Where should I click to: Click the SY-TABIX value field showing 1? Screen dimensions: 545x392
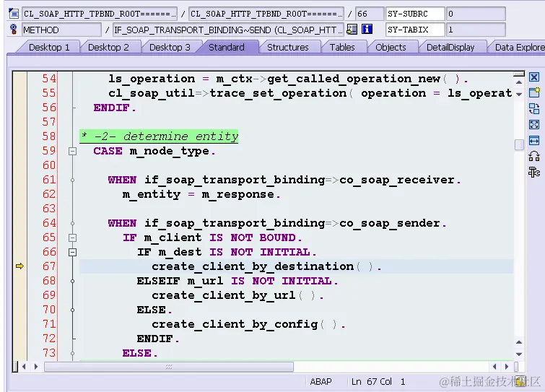(x=476, y=30)
